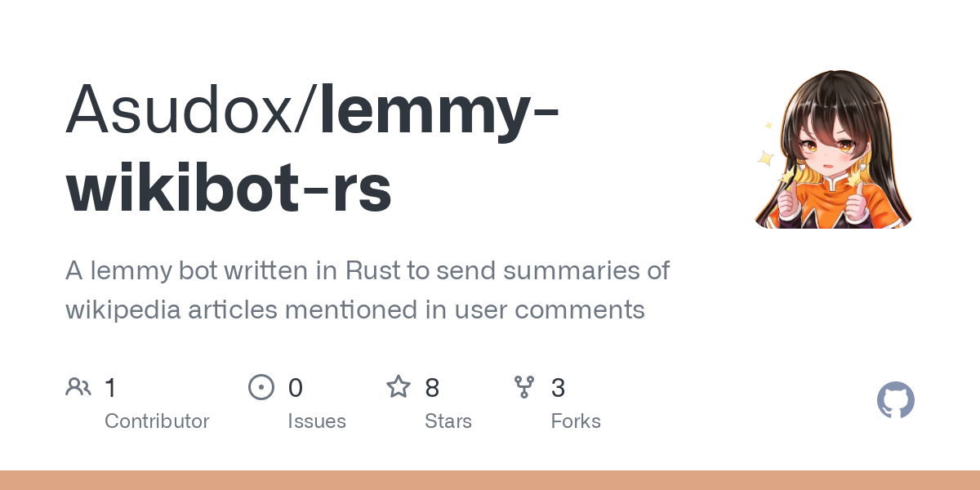Viewport: 980px width, 490px height.
Task: Select the Issues label
Action: point(317,421)
